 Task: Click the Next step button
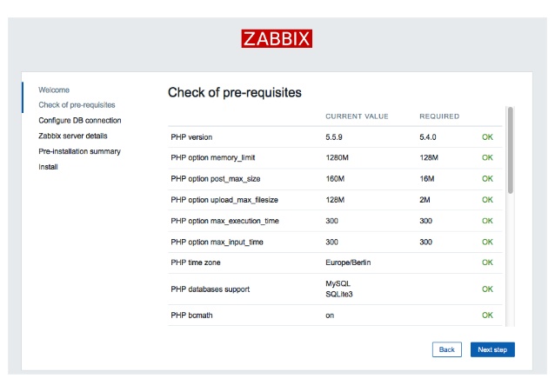[x=492, y=349]
